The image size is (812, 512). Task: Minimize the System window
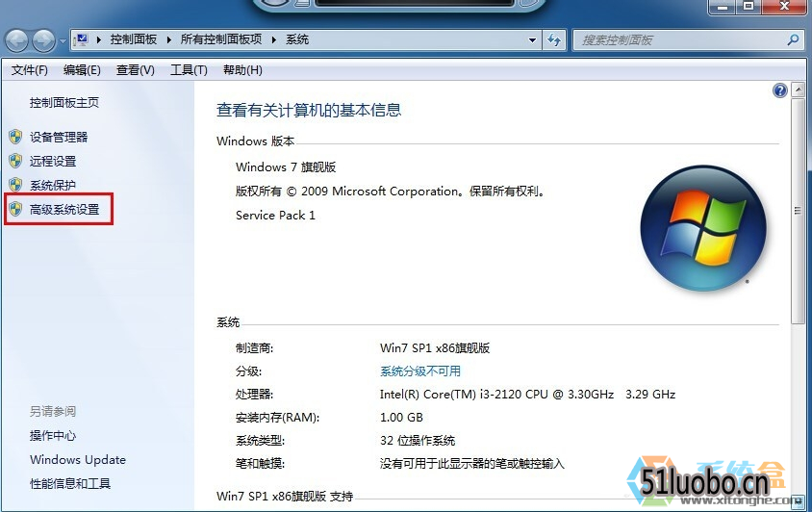(723, 7)
